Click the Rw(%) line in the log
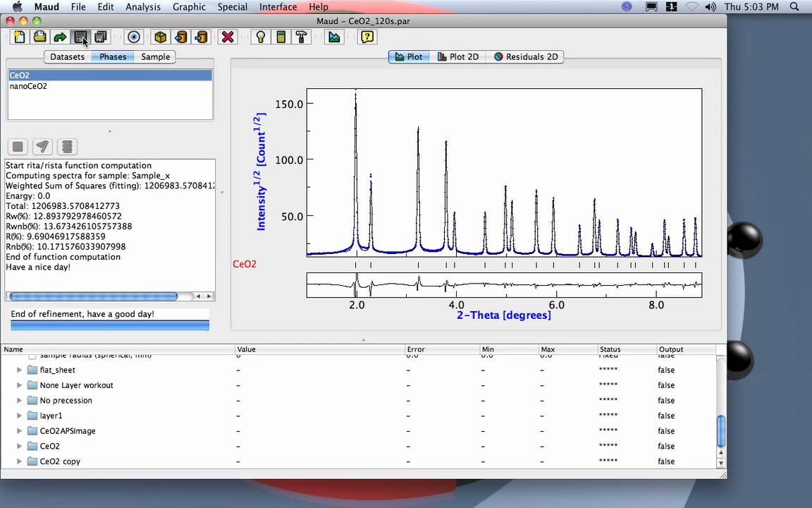Screen dimensions: 812x508 [x=63, y=216]
